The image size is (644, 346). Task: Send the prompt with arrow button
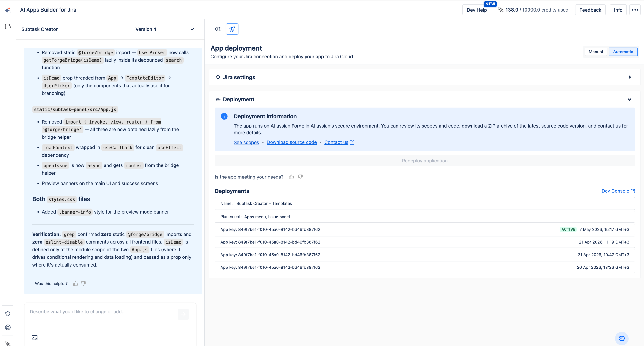click(183, 314)
